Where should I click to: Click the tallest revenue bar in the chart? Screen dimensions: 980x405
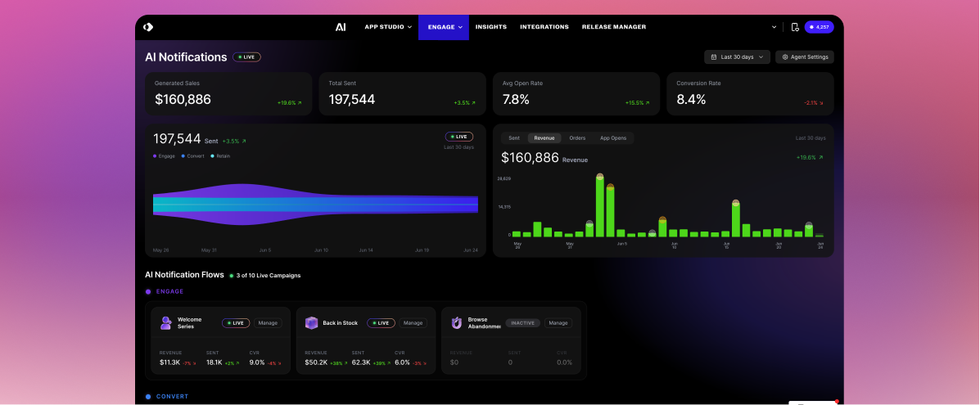(x=600, y=206)
